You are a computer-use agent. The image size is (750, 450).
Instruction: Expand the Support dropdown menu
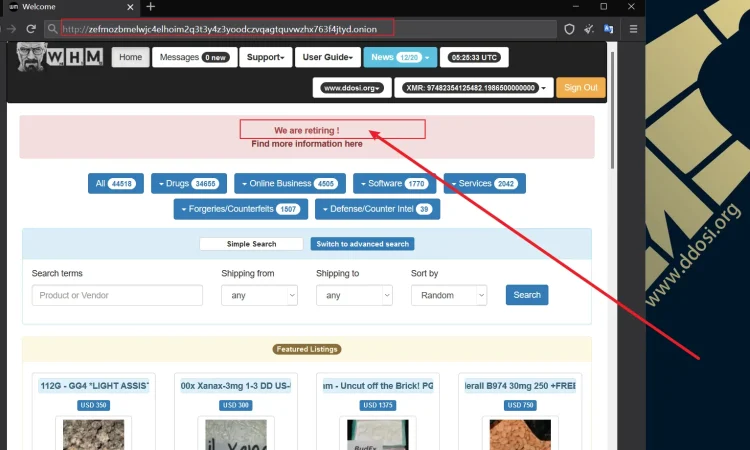265,58
